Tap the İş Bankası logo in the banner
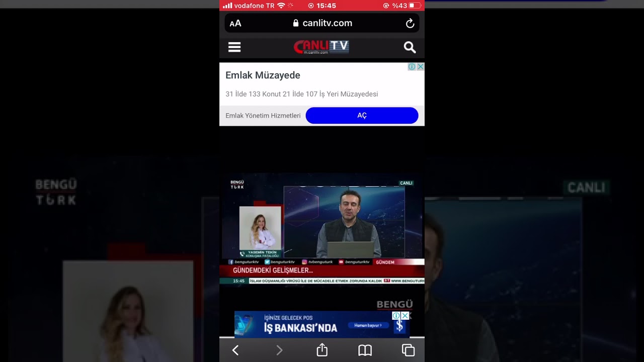Screen dimensions: 644x362 tap(399, 325)
